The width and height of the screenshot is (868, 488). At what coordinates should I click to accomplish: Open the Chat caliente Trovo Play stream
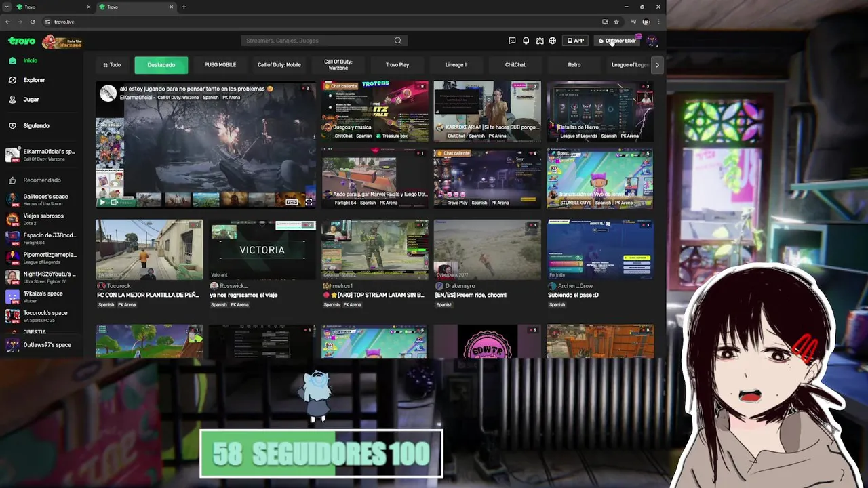tap(487, 178)
